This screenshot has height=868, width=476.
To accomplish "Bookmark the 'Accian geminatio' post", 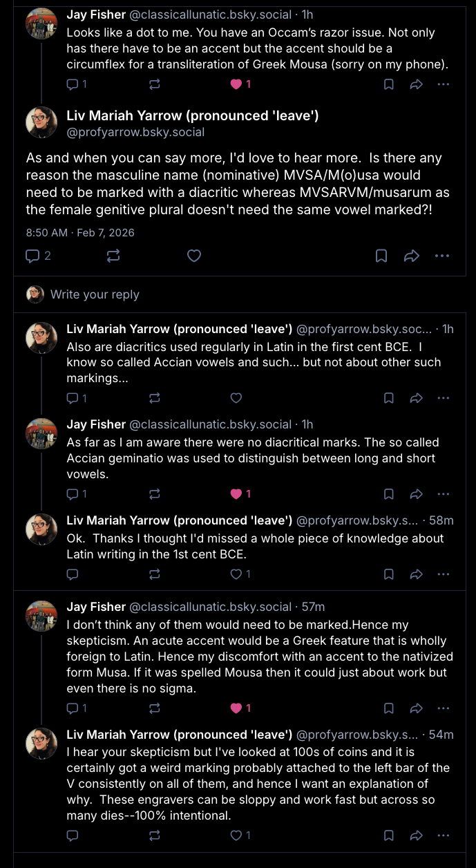I will pos(389,493).
